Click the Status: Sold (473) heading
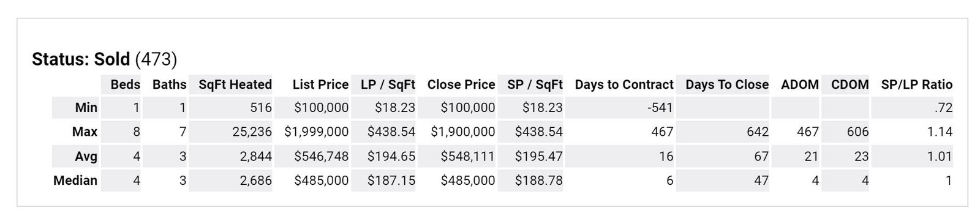980x224 pixels. (104, 59)
